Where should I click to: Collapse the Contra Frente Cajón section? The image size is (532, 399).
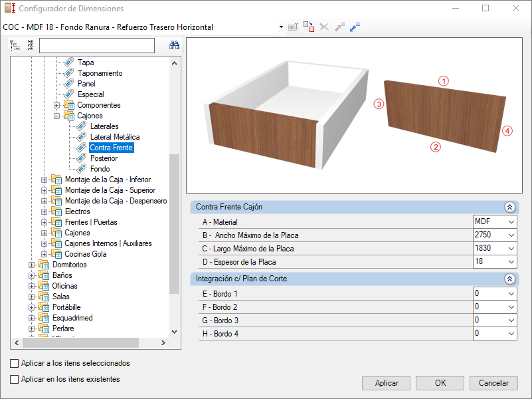point(509,207)
